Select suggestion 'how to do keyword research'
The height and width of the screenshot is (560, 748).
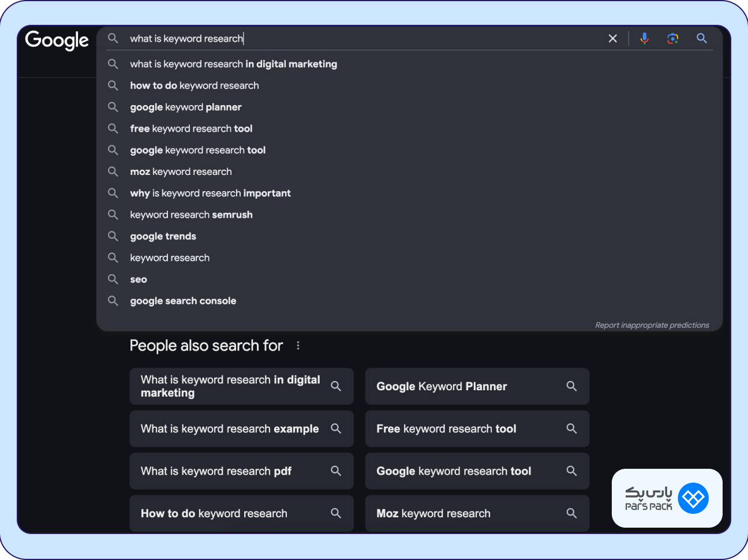pos(409,85)
